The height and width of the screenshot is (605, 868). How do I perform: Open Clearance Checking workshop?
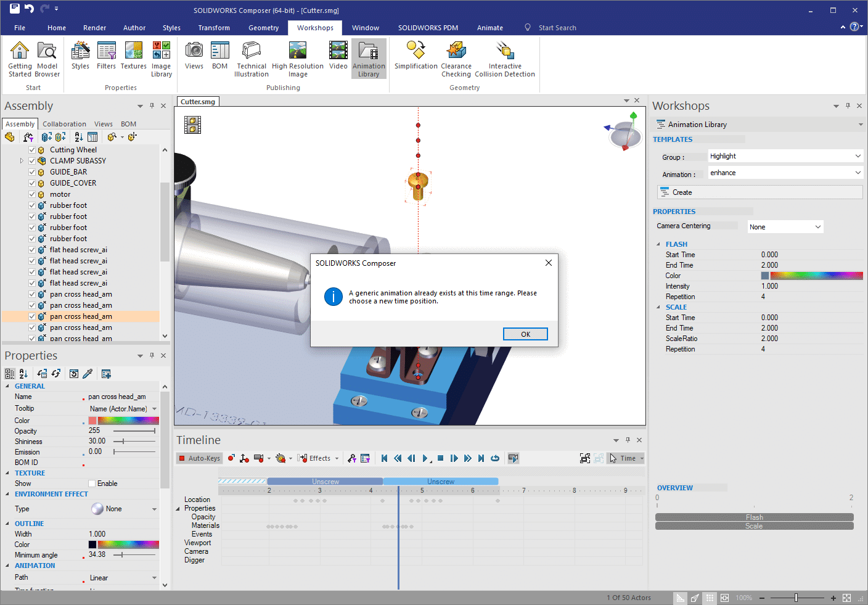(456, 59)
